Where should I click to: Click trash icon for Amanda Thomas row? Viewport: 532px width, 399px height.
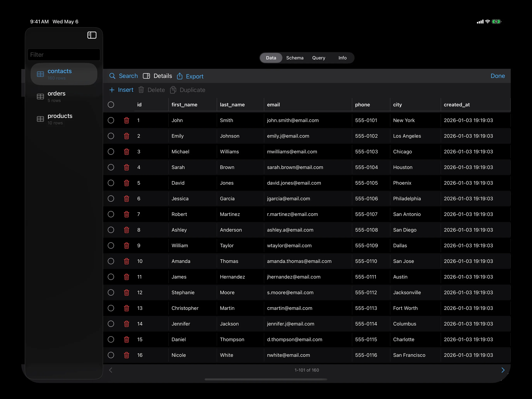click(x=126, y=261)
